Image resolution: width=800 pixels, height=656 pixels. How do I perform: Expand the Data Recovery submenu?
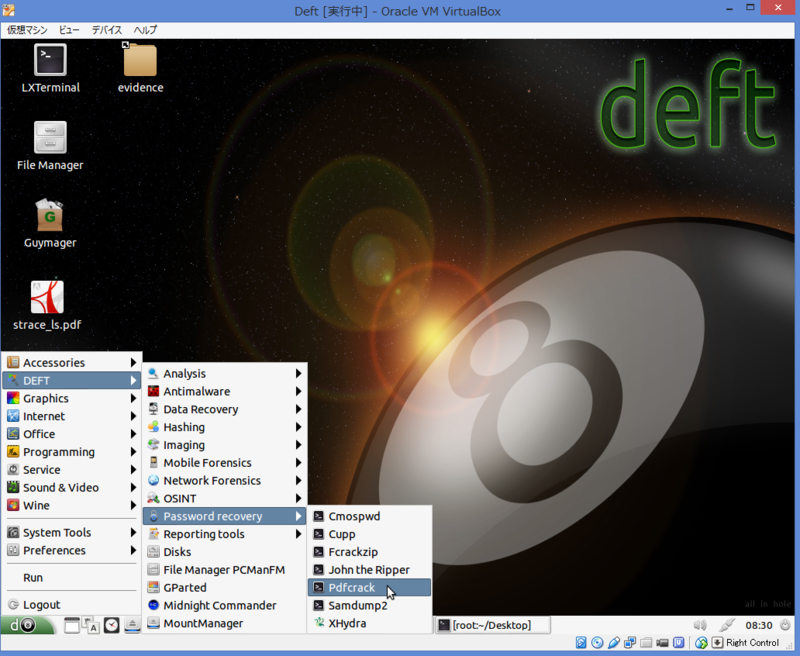(x=224, y=409)
